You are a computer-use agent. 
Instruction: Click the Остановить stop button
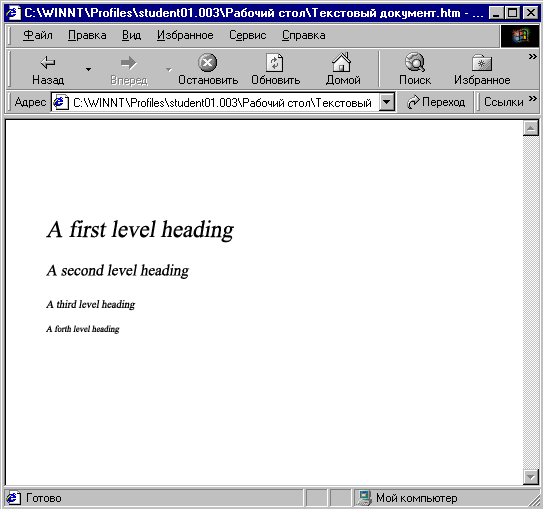(x=208, y=69)
